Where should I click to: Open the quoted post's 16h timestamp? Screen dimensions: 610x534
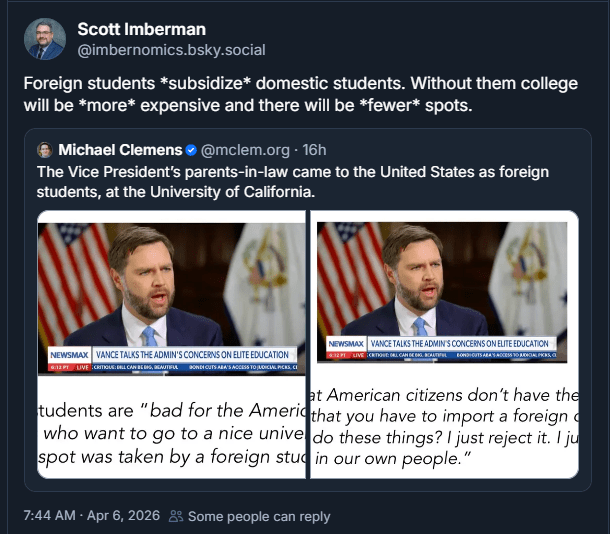pos(314,150)
